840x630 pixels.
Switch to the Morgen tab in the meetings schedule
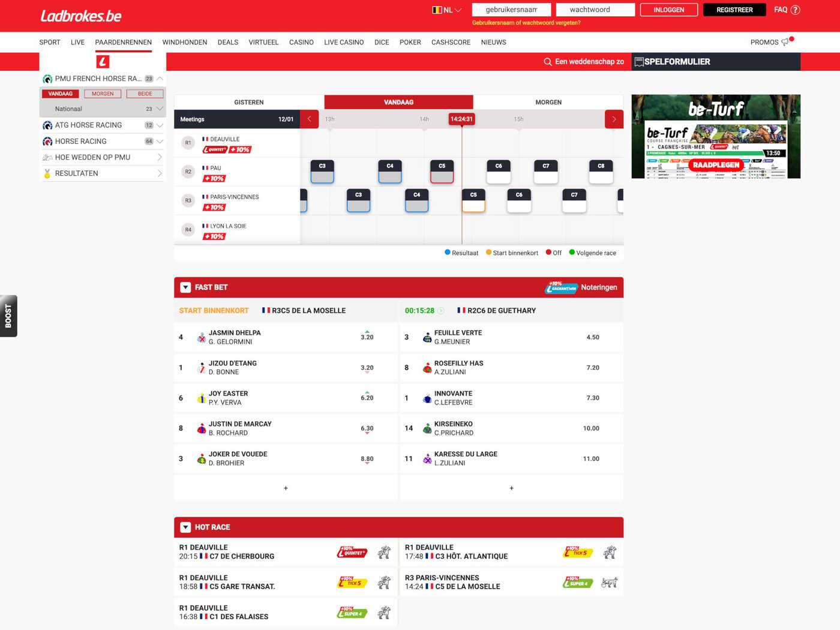tap(548, 102)
